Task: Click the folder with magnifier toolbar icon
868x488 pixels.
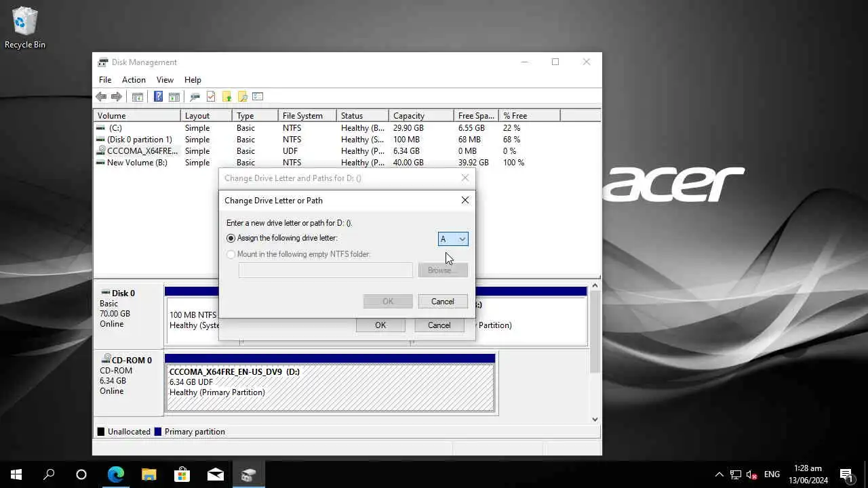Action: tap(242, 97)
